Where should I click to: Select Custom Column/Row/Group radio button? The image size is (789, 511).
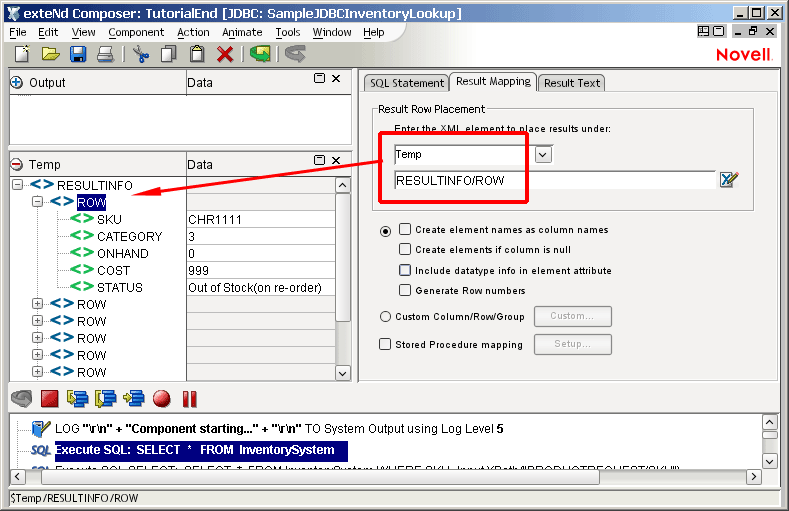385,316
